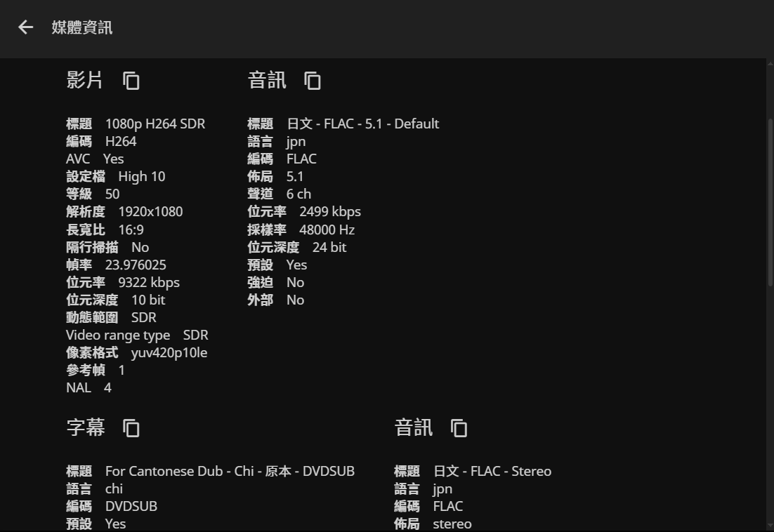Copy the 影片 video stream info
The height and width of the screenshot is (532, 774).
coord(131,81)
